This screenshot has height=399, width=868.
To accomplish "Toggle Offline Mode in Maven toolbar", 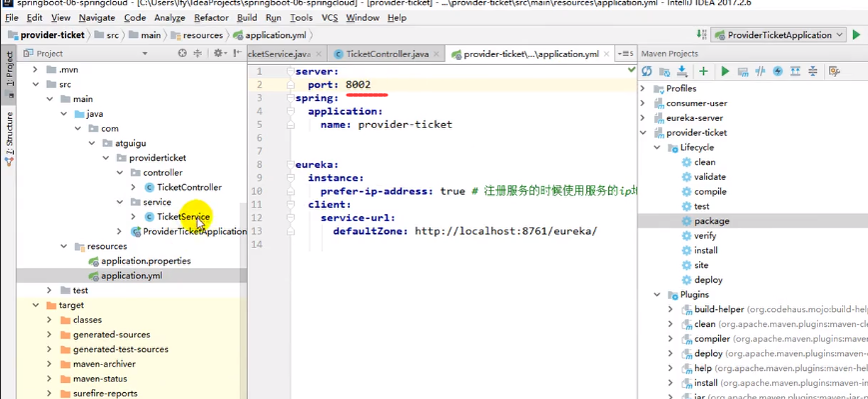I will 760,71.
